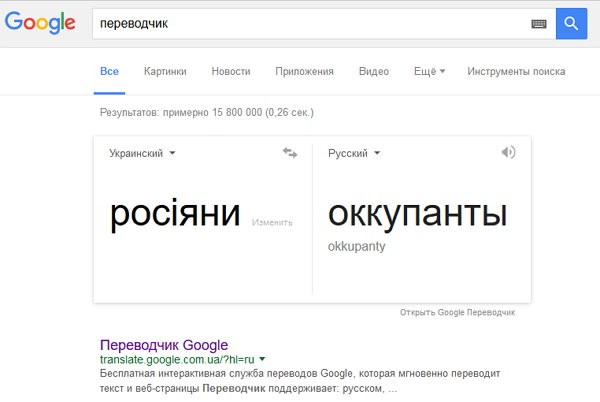Switch to the Видео tab
600x402 pixels.
point(373,71)
